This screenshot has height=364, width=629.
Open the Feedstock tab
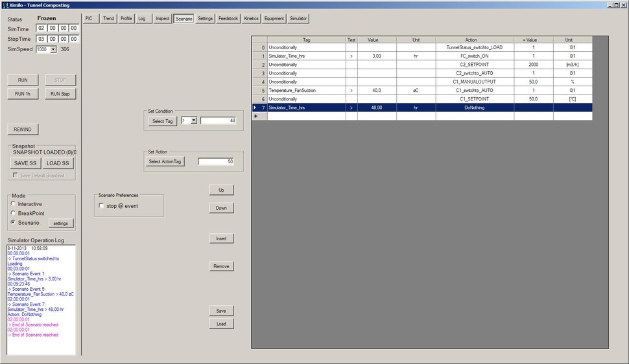coord(228,18)
